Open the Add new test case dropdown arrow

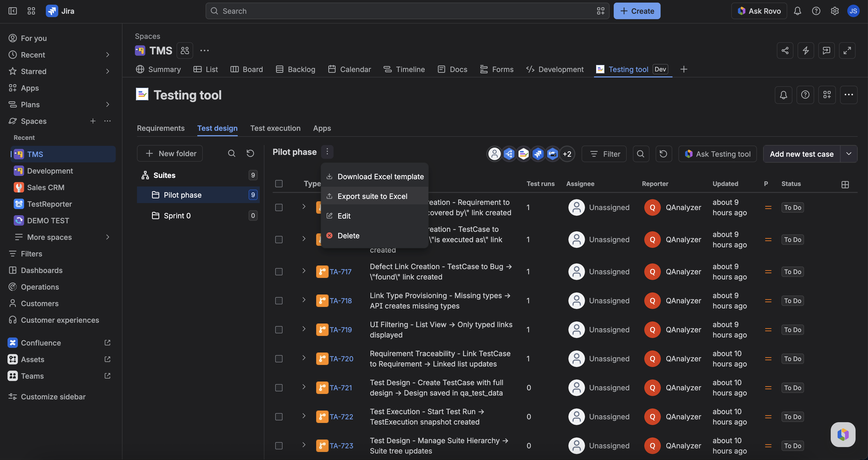pyautogui.click(x=849, y=154)
